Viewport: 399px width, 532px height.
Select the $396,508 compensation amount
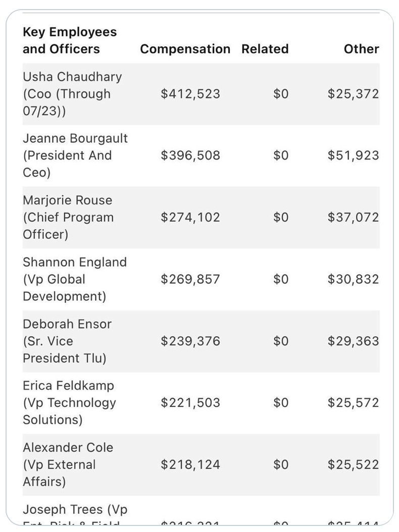190,155
